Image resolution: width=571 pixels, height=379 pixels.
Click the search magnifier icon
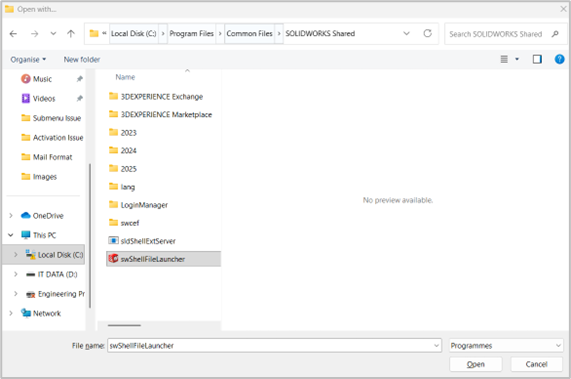(x=555, y=34)
